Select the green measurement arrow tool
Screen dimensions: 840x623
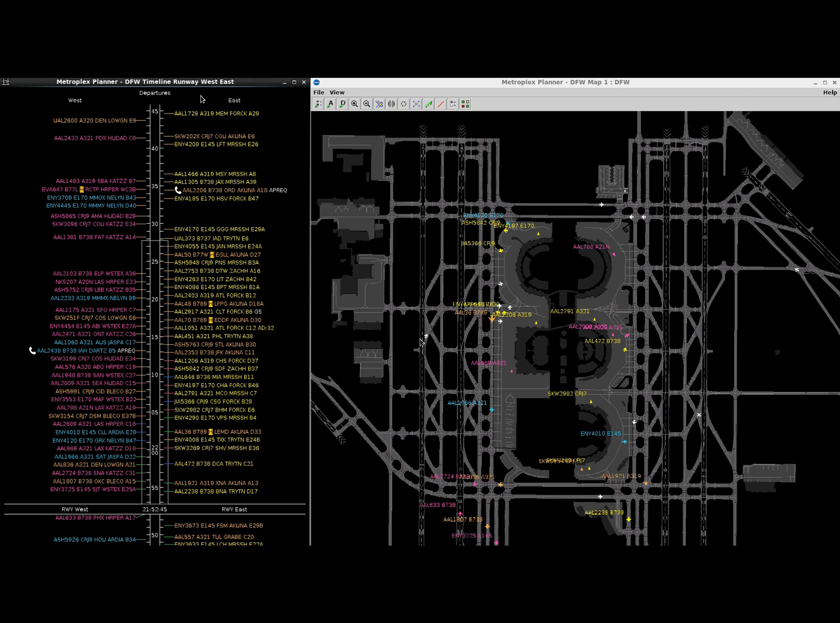(x=428, y=104)
